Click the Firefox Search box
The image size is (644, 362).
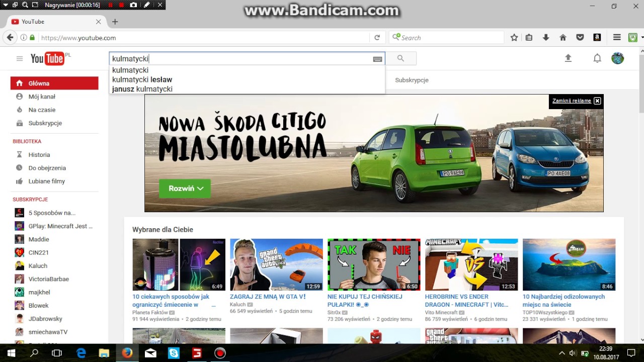click(446, 38)
